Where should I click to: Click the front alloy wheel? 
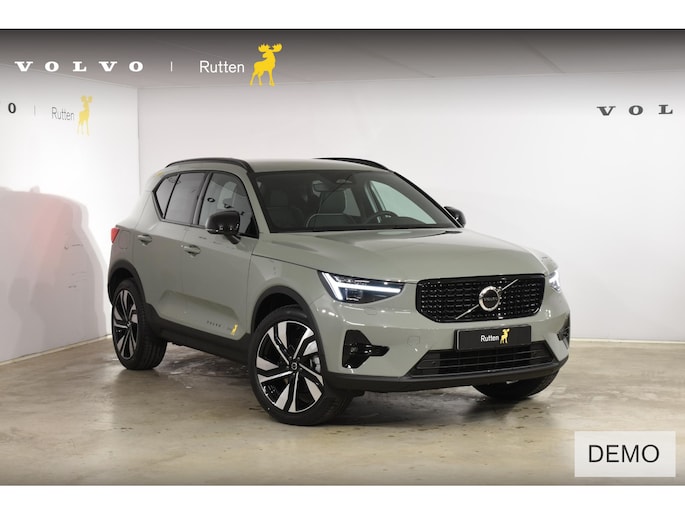[291, 366]
